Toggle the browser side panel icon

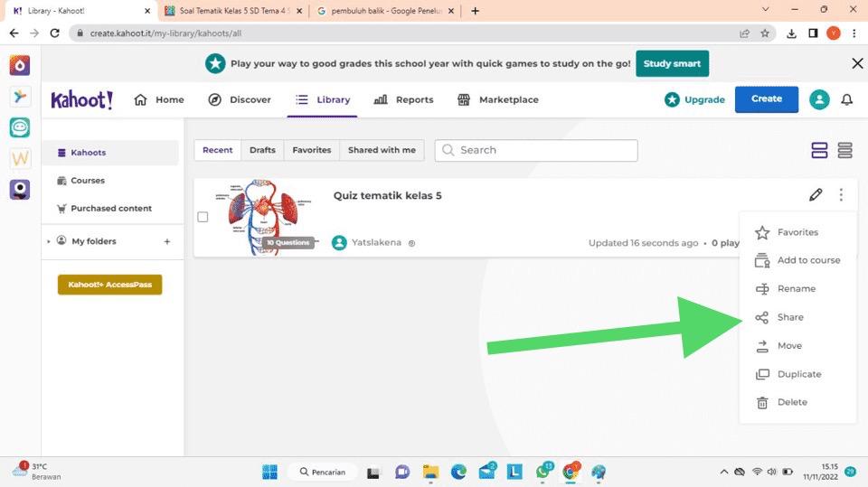point(813,33)
